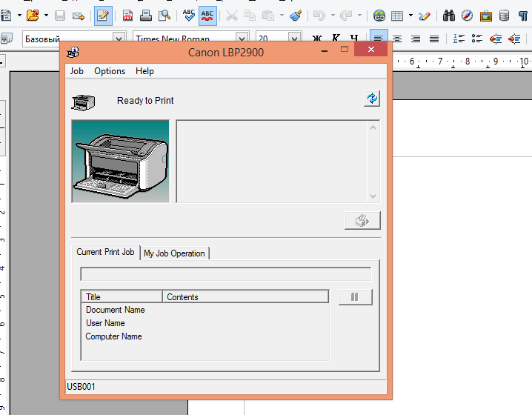The image size is (532, 415).
Task: Click the Copy icon in Writer toolbar
Action: 250,16
